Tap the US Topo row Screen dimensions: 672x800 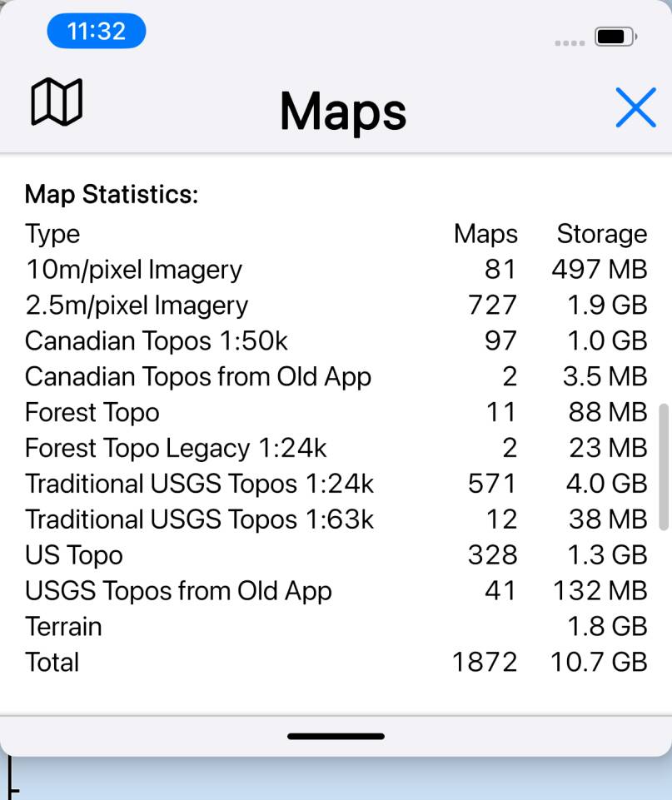tap(74, 555)
